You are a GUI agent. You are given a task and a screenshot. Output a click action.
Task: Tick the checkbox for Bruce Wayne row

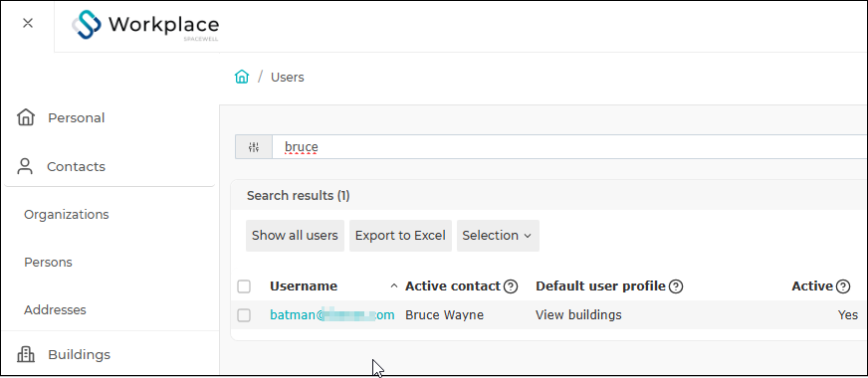coord(244,315)
